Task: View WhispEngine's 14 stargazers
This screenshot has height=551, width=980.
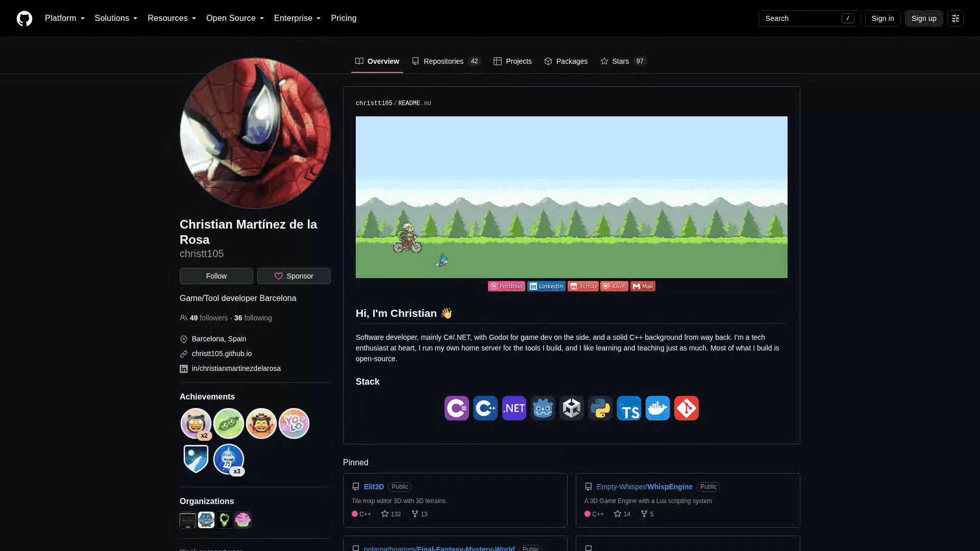Action: (622, 514)
